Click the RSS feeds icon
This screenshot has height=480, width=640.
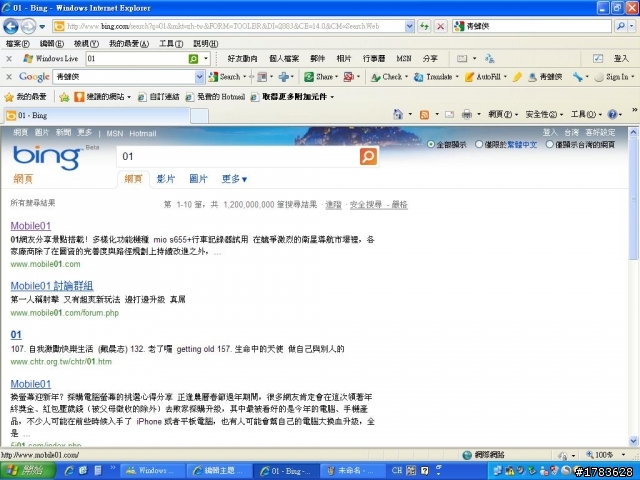tap(424, 115)
